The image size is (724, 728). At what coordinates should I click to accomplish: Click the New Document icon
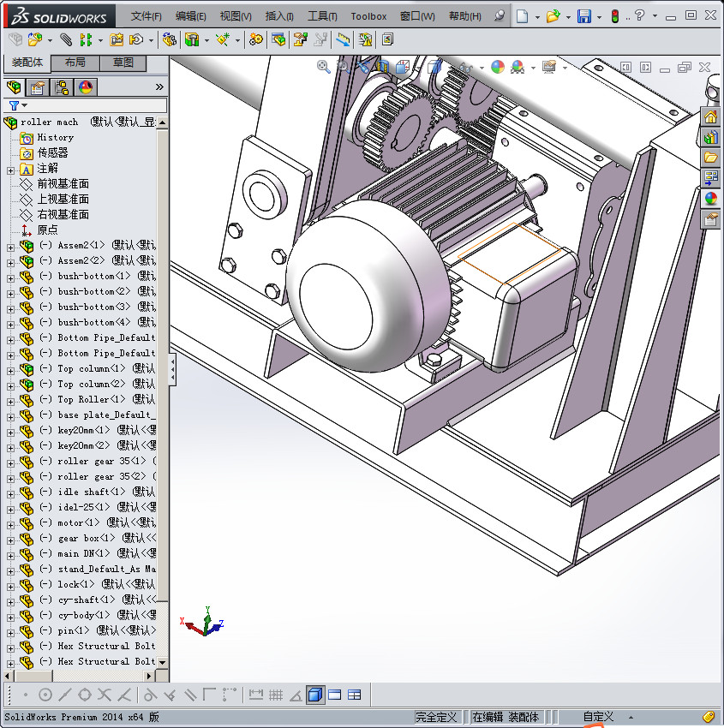523,16
